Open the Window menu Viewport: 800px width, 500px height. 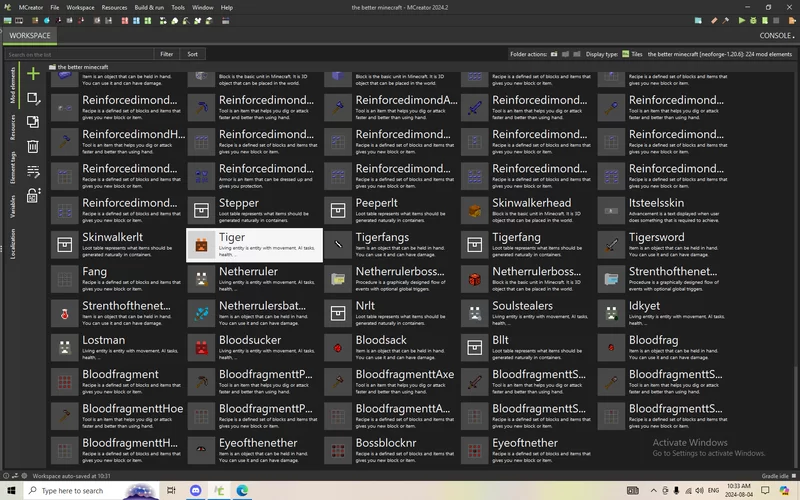pos(203,8)
